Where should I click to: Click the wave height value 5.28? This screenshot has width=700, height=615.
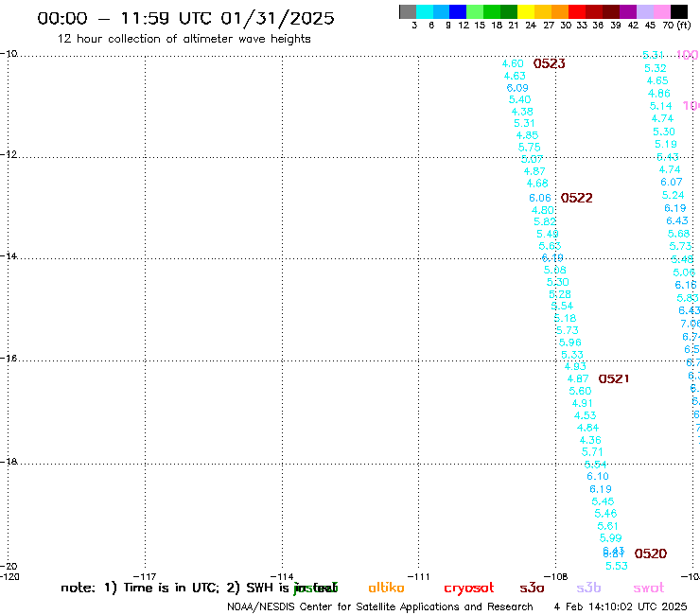560,294
